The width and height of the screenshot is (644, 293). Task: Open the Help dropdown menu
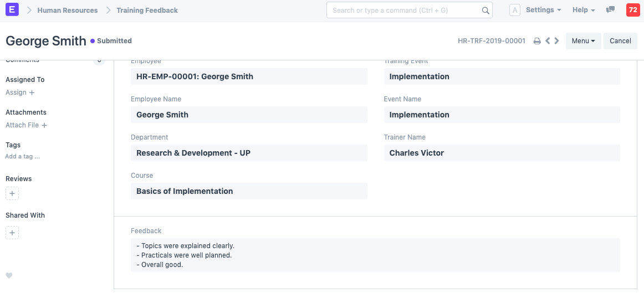click(x=584, y=10)
